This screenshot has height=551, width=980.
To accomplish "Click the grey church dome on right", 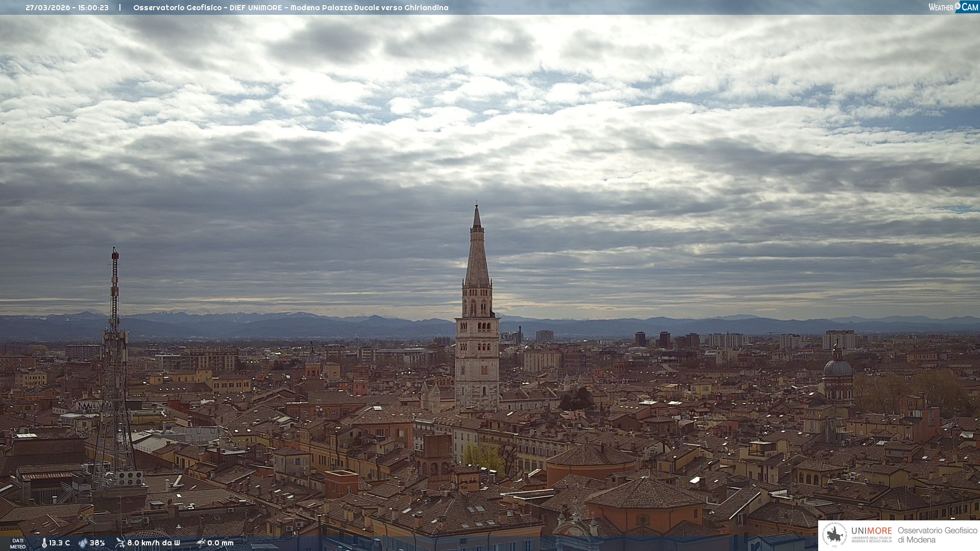I will (838, 367).
